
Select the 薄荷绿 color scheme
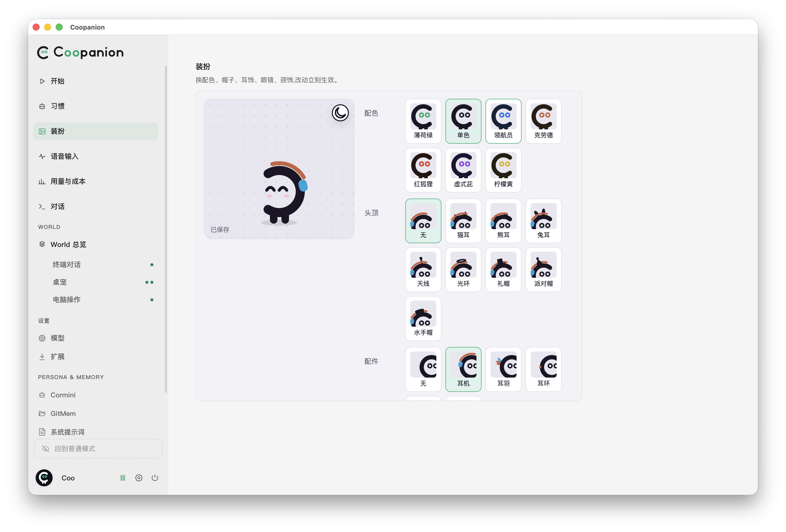(x=423, y=121)
